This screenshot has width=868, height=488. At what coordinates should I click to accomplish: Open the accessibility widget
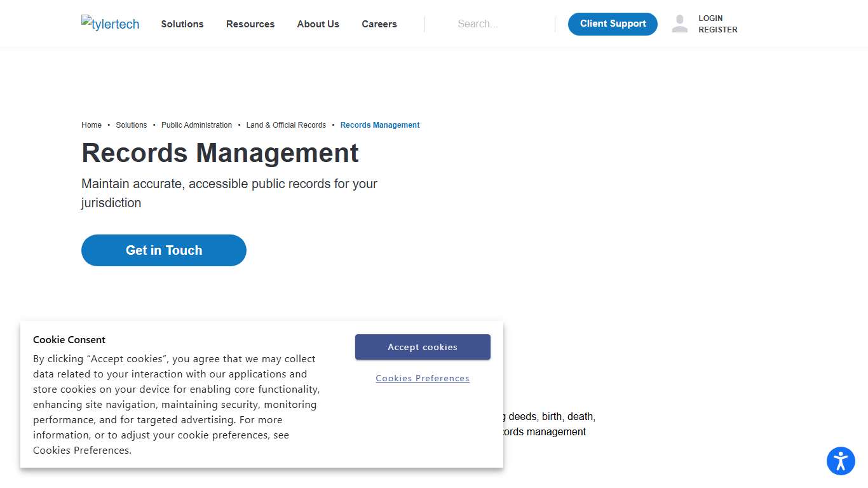tap(841, 461)
